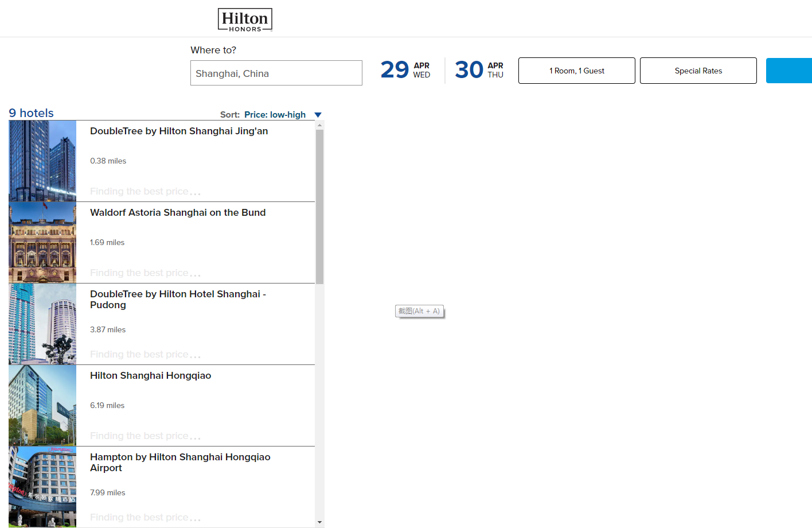
Task: Click the 3.87 miles distance text
Action: (108, 329)
